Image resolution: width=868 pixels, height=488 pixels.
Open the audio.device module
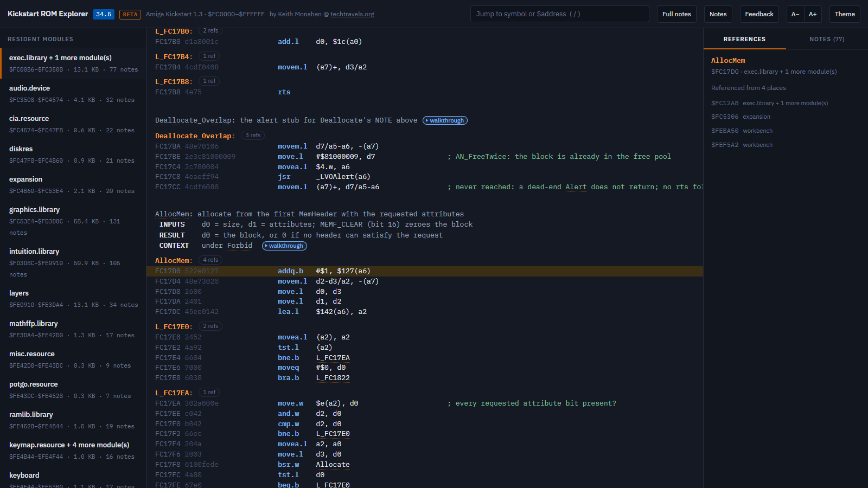(73, 94)
